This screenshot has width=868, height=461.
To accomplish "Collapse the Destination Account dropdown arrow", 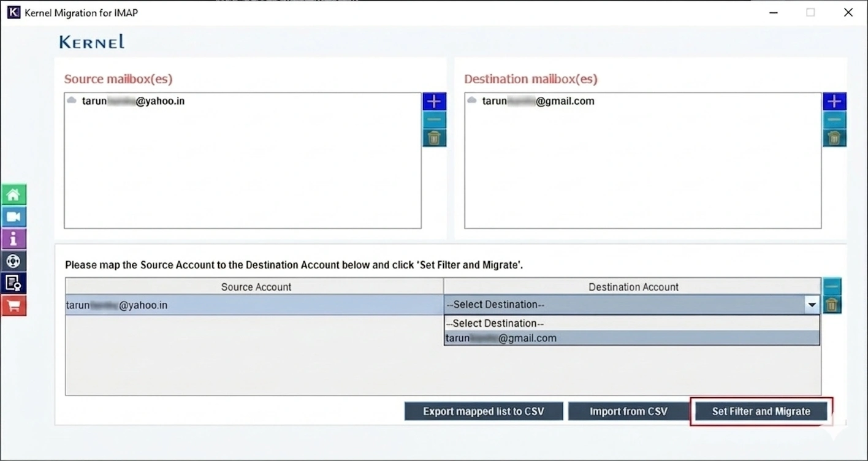I will 812,305.
